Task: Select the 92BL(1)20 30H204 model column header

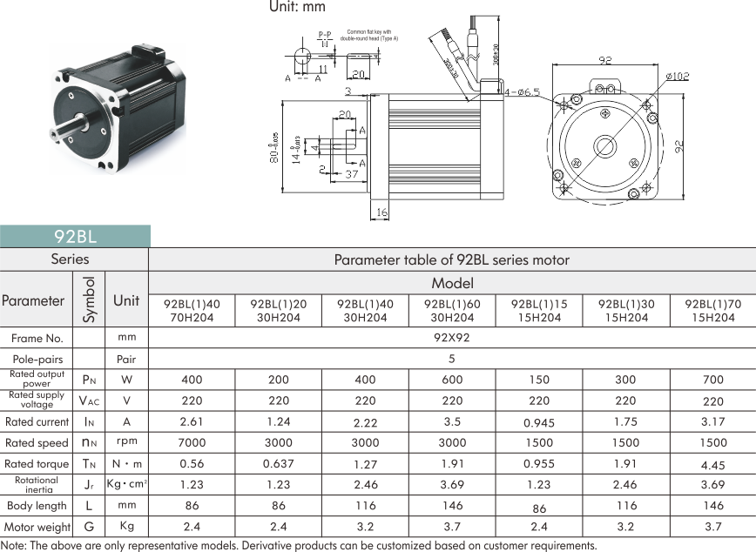Action: pyautogui.click(x=279, y=311)
